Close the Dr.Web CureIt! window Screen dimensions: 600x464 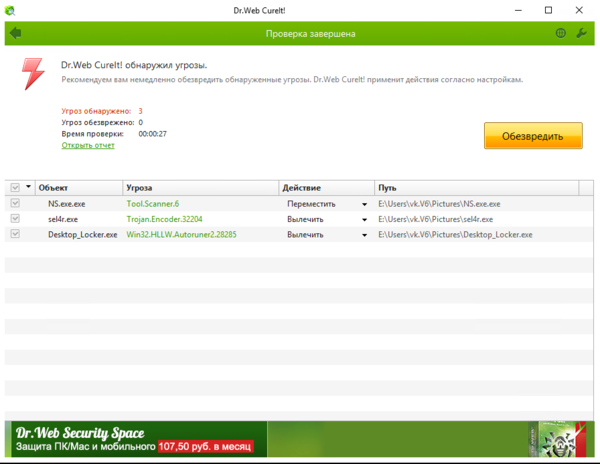click(579, 10)
